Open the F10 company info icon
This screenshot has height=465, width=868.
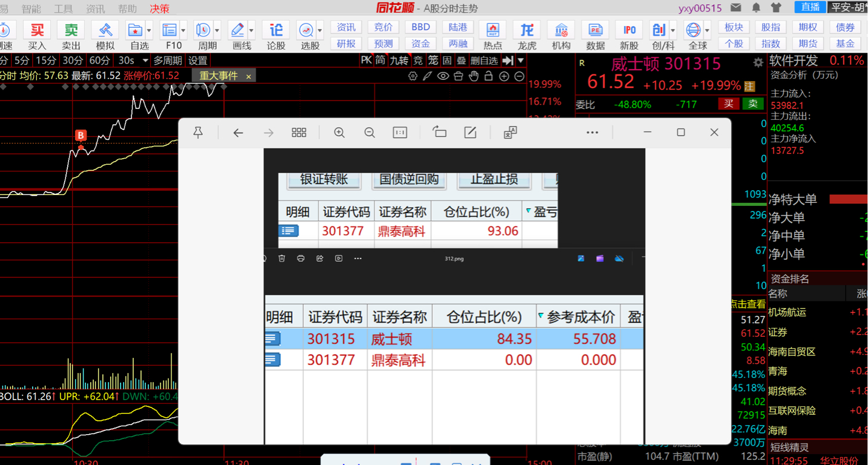tap(169, 30)
